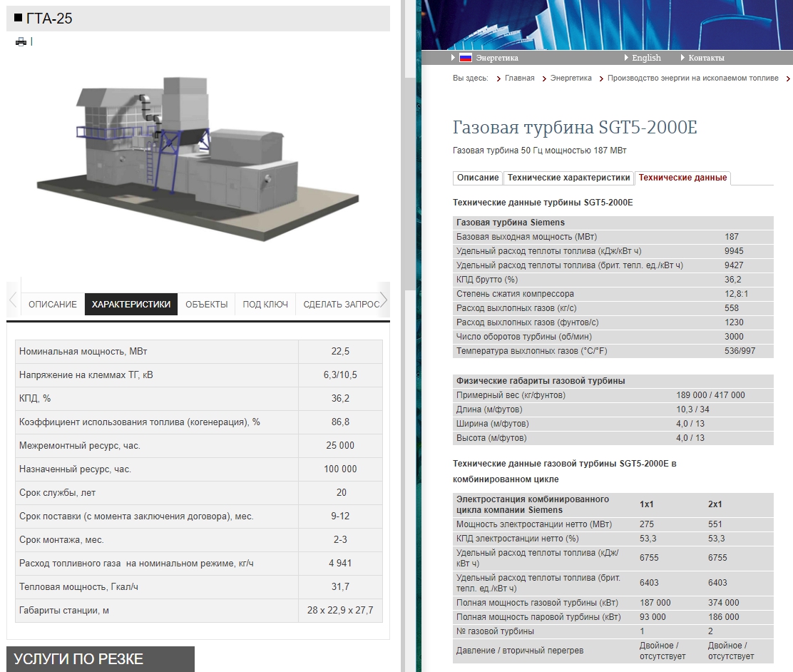Click Энергетика in the breadcrumb trail
This screenshot has height=672, width=793.
pyautogui.click(x=571, y=78)
